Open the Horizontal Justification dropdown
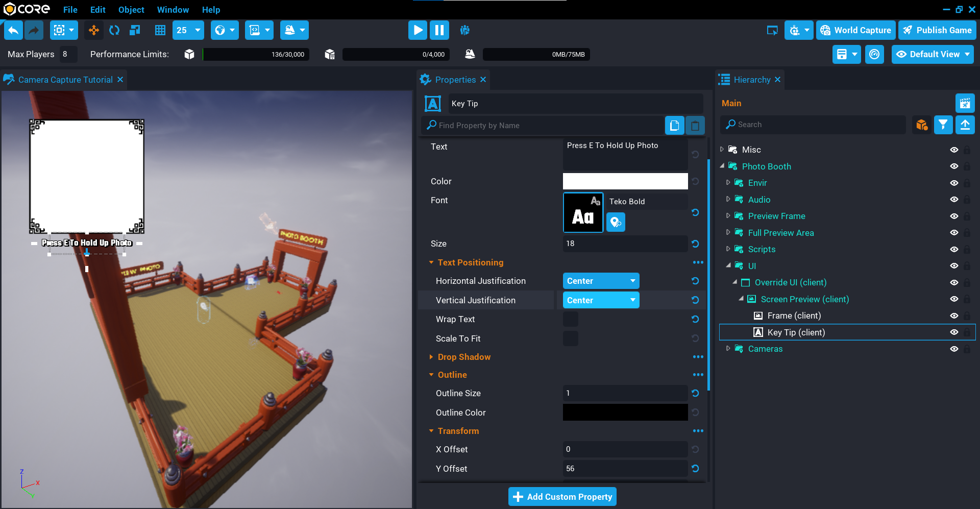The height and width of the screenshot is (509, 980). pyautogui.click(x=601, y=281)
